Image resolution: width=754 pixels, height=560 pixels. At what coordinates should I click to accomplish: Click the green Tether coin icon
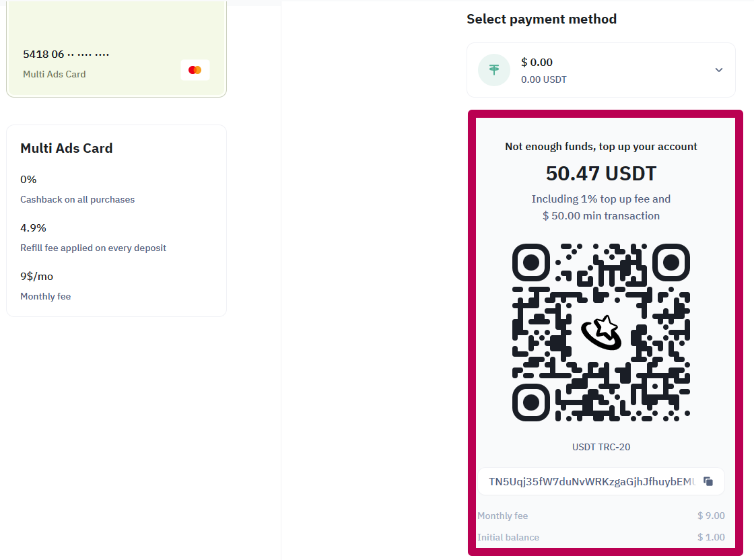(x=494, y=70)
